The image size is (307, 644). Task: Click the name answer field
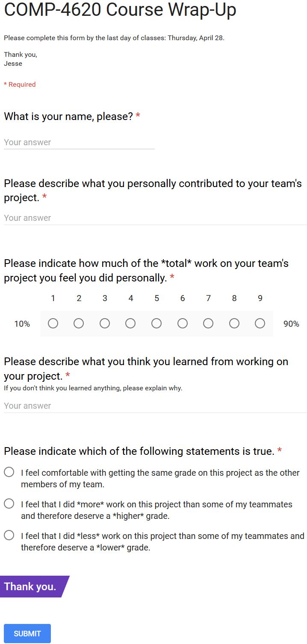coord(79,142)
